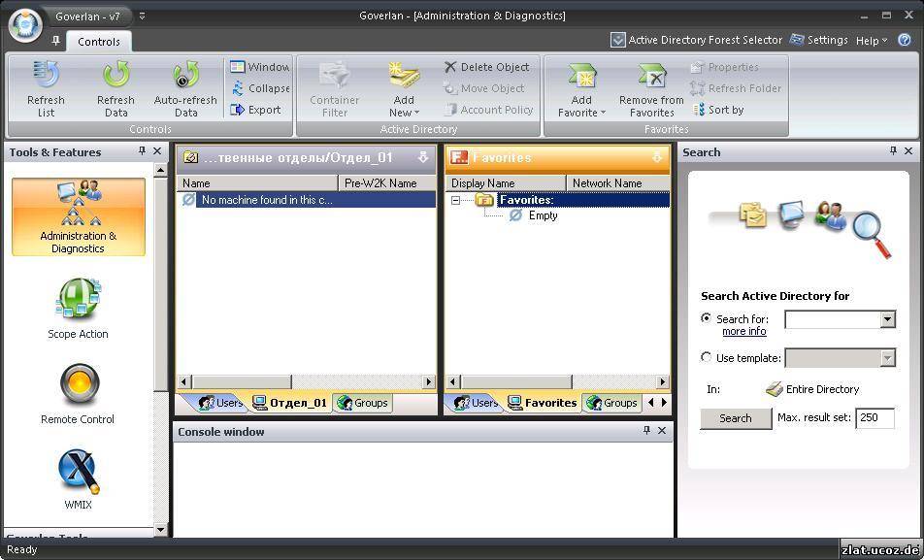
Task: Click the Export toolbar item
Action: tap(255, 110)
